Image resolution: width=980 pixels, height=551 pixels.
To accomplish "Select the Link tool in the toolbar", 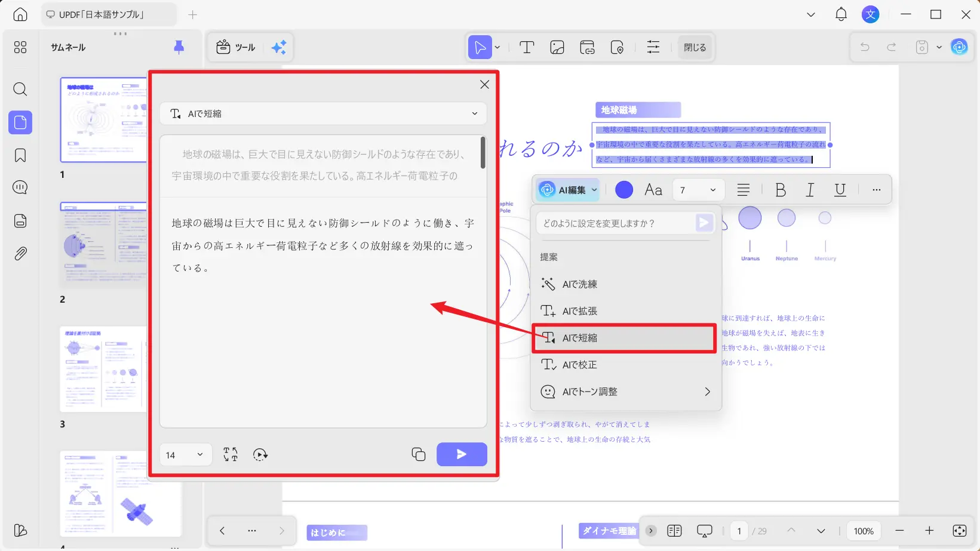I will [587, 47].
